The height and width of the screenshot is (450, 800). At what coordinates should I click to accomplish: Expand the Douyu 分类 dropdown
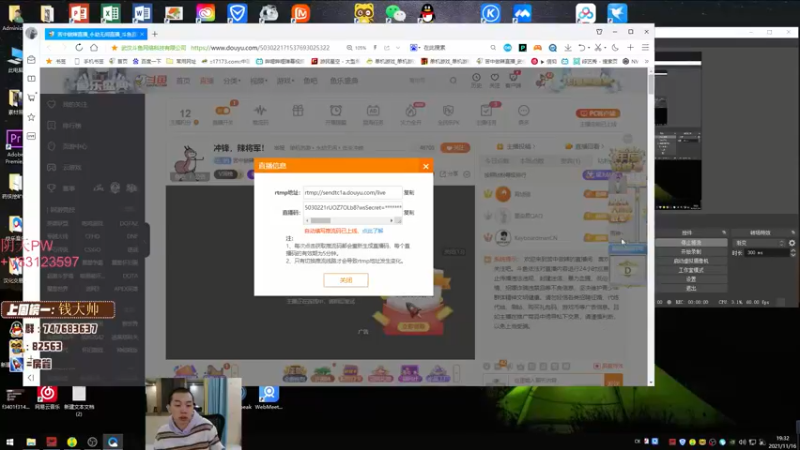232,81
